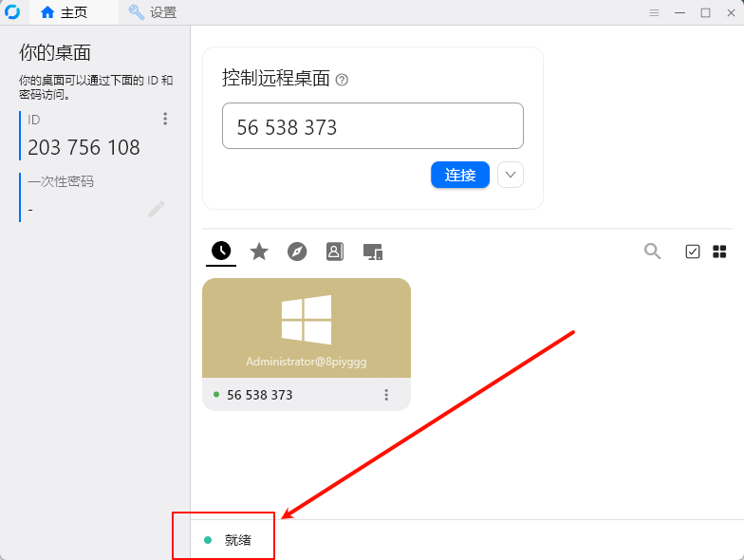Open Discovered devices compass icon
Image resolution: width=744 pixels, height=560 pixels.
point(297,252)
